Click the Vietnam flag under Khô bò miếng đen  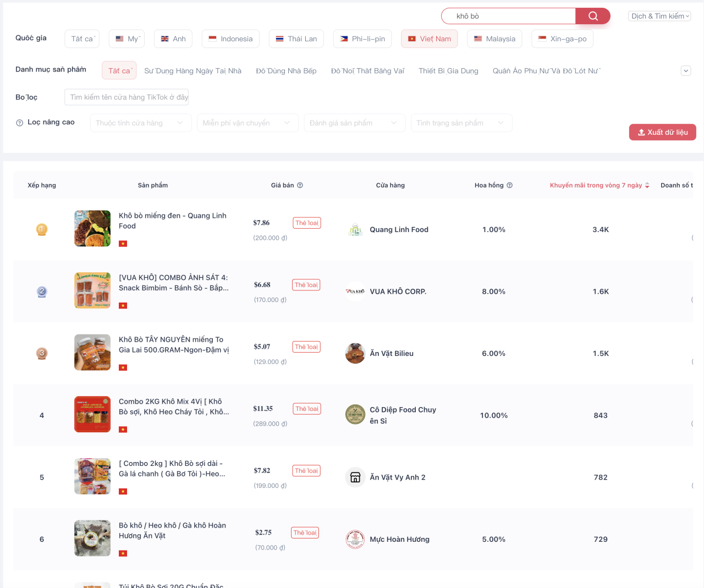[123, 244]
